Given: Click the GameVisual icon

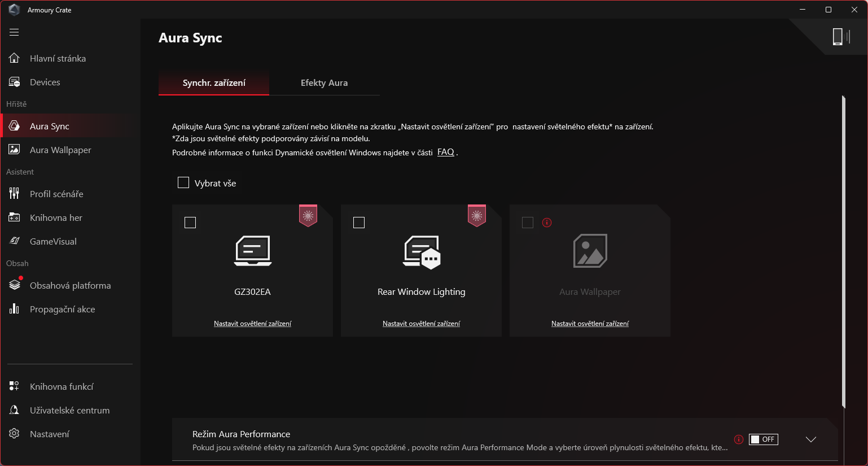Looking at the screenshot, I should click(14, 241).
